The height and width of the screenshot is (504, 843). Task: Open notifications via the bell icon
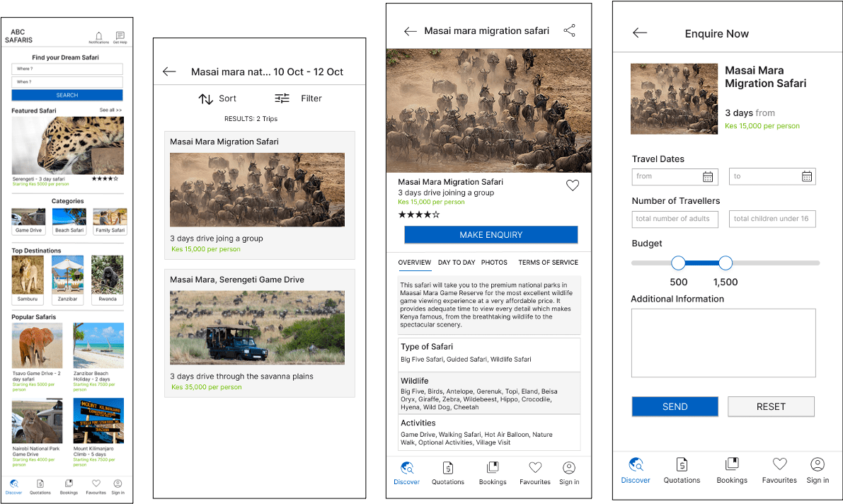[x=98, y=36]
